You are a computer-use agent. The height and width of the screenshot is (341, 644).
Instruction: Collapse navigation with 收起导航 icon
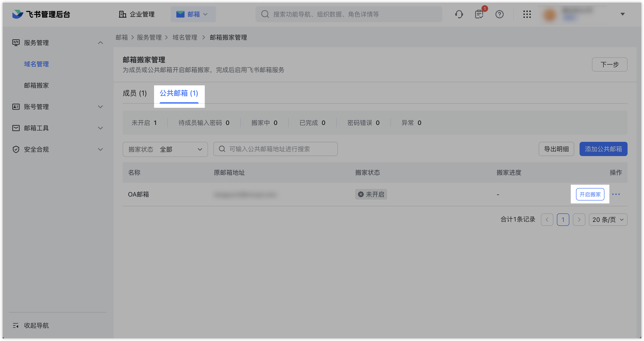click(16, 325)
